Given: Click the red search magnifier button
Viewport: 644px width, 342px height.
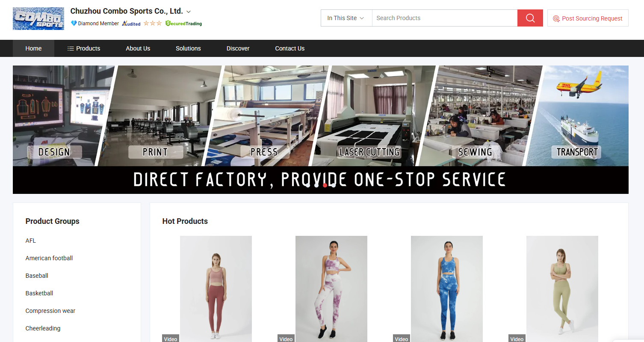Looking at the screenshot, I should click(530, 18).
